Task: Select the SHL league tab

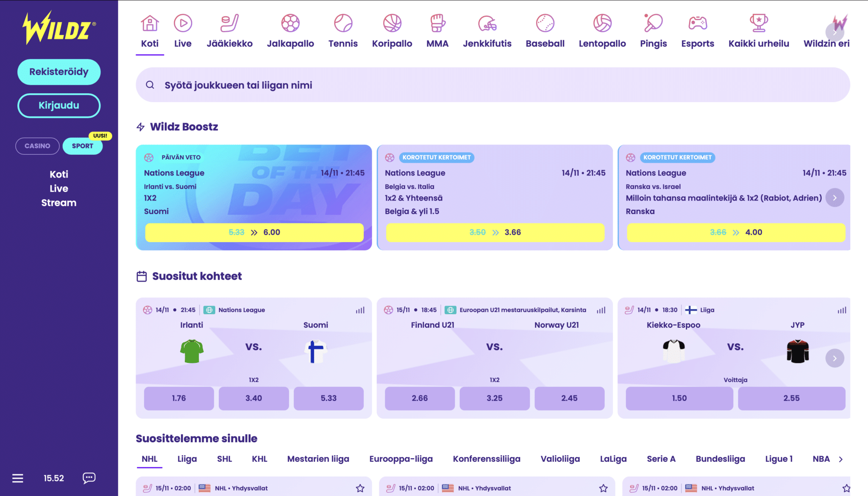Action: [224, 459]
